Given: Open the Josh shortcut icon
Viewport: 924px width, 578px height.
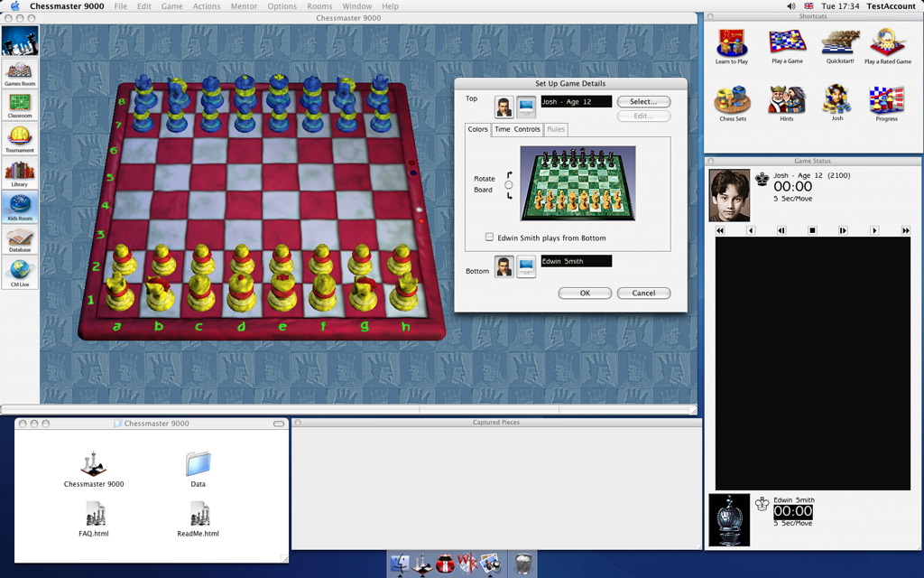Looking at the screenshot, I should click(x=837, y=103).
